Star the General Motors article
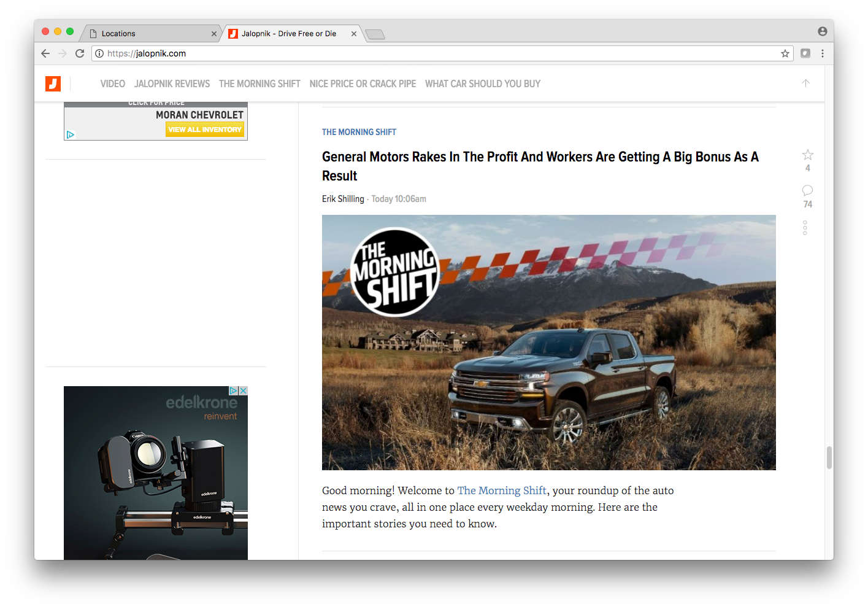868x609 pixels. click(808, 155)
